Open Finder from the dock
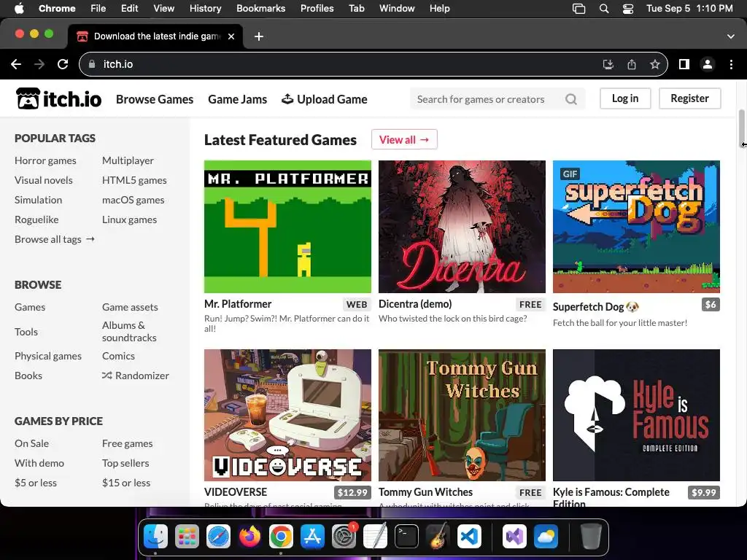The height and width of the screenshot is (560, 747). 156,537
